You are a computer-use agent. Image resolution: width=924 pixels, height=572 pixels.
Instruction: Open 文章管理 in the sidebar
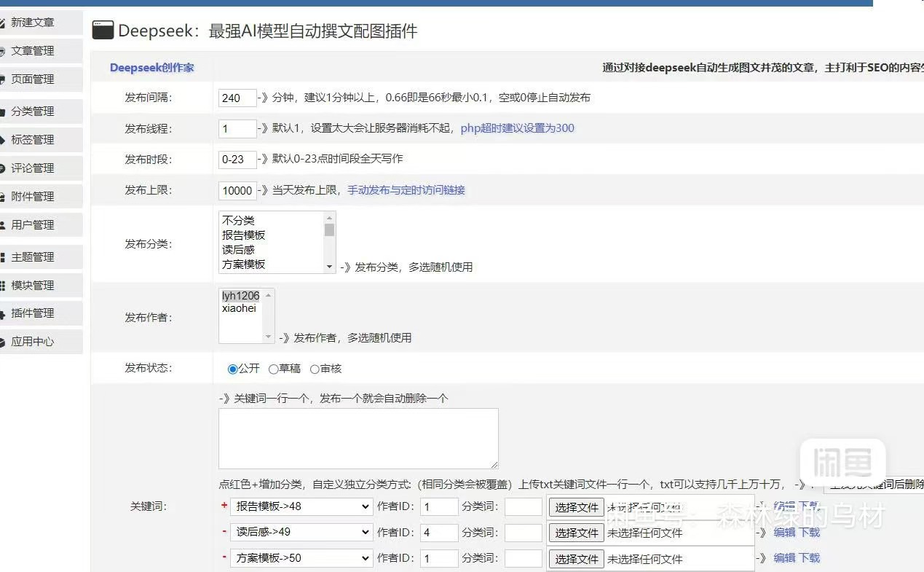coord(42,51)
